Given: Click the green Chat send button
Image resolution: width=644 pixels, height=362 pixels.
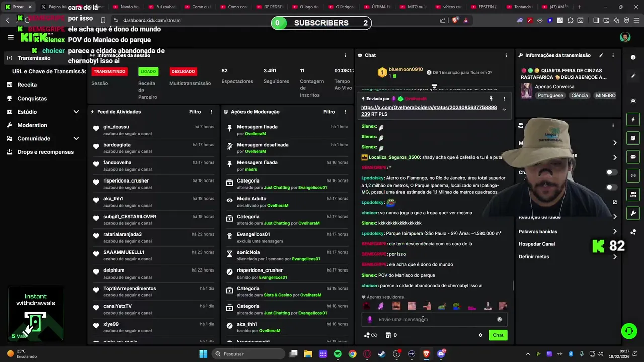Looking at the screenshot, I should click(498, 335).
